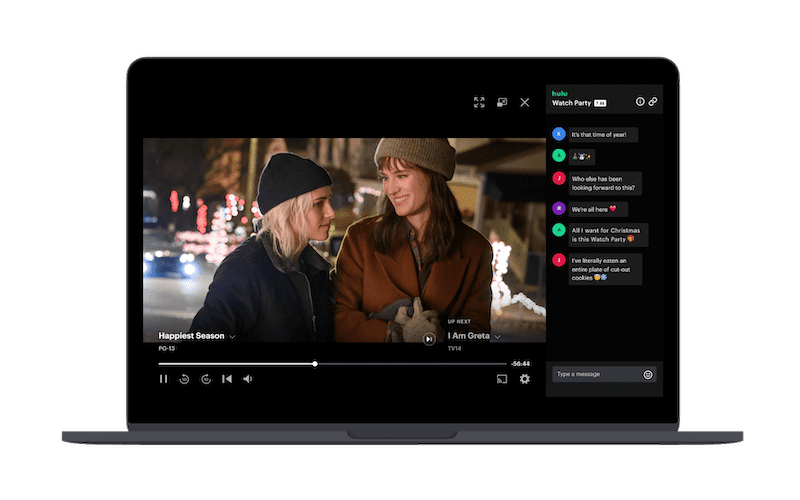This screenshot has width=800, height=500.
Task: Click the I Am Greta title
Action: (468, 336)
